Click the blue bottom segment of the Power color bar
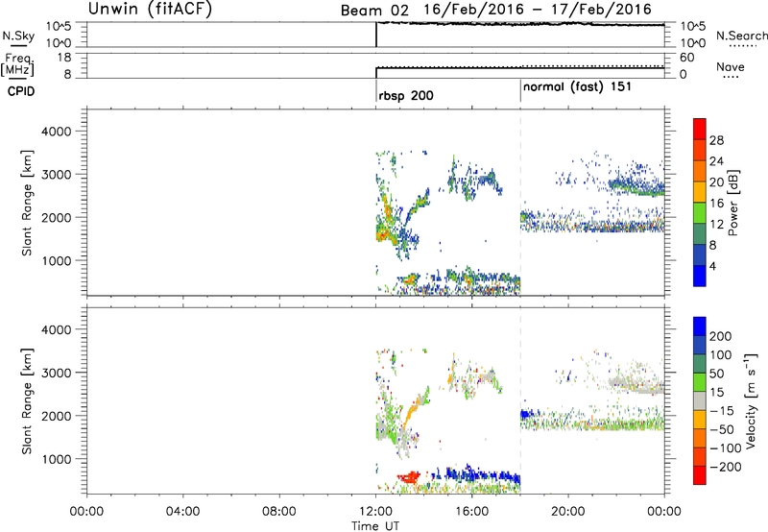This screenshot has width=768, height=532. pos(700,276)
